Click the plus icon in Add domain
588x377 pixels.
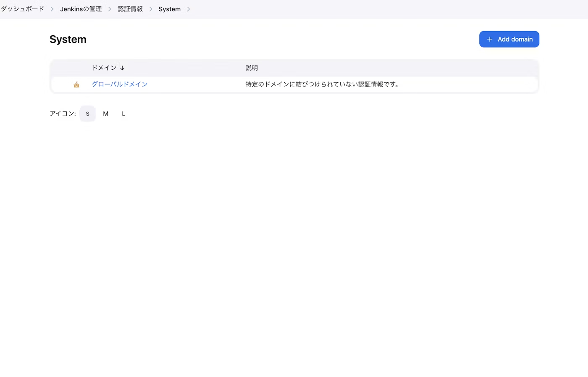tap(490, 39)
